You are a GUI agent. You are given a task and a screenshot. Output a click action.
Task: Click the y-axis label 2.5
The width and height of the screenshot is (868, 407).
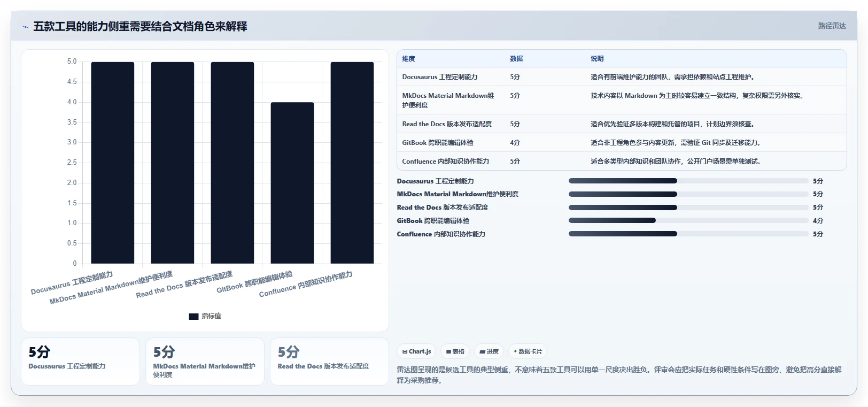[72, 163]
